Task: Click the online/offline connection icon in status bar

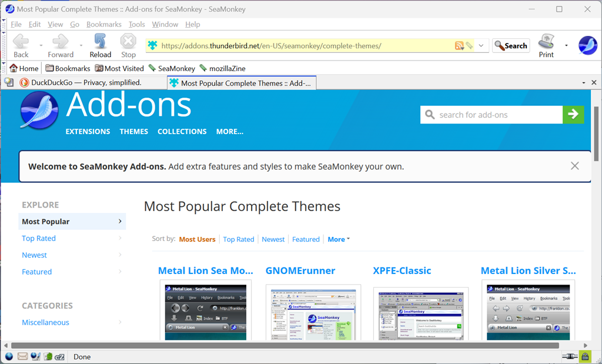Action: tap(570, 357)
